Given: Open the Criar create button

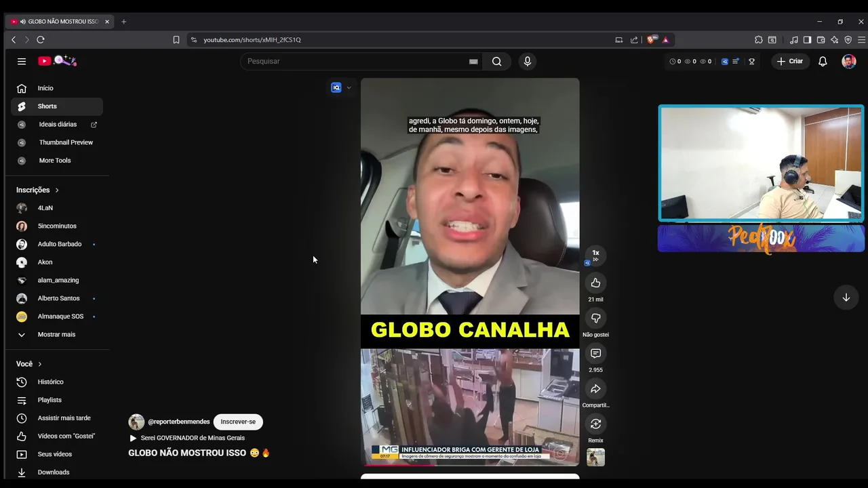Looking at the screenshot, I should [790, 61].
